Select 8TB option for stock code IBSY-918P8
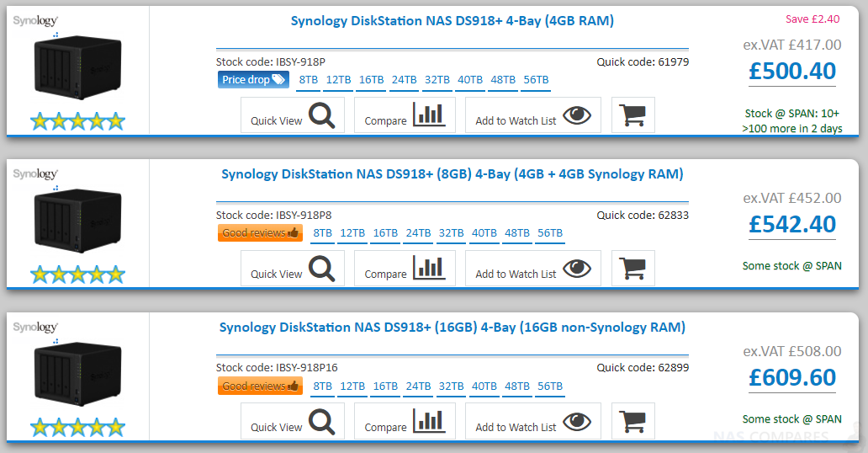 pyautogui.click(x=323, y=233)
